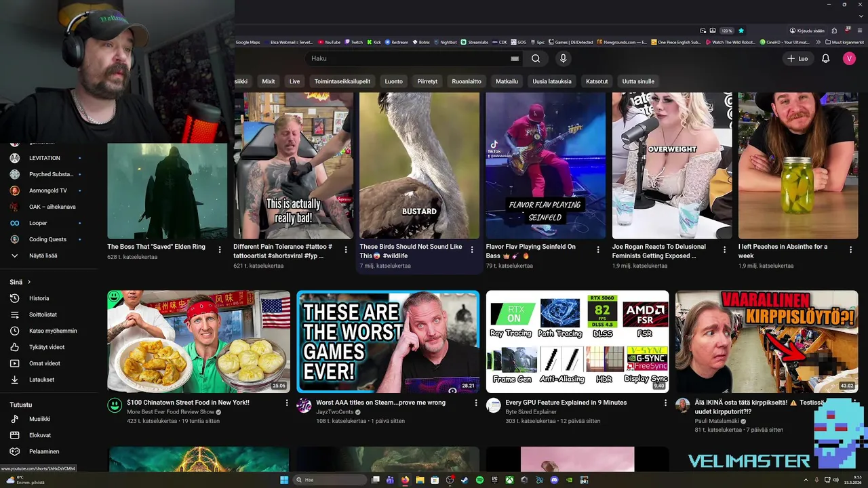
Task: Select the Live filter chip
Action: point(294,81)
